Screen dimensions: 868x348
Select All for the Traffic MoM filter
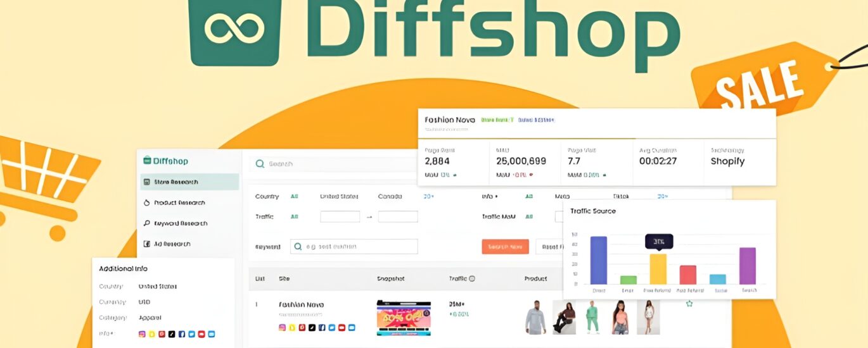529,216
